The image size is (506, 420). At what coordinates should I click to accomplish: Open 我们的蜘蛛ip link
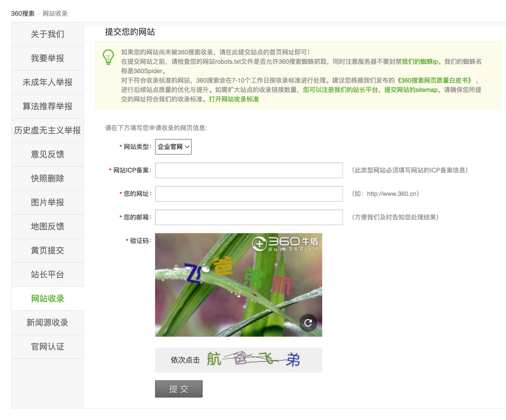[420, 62]
